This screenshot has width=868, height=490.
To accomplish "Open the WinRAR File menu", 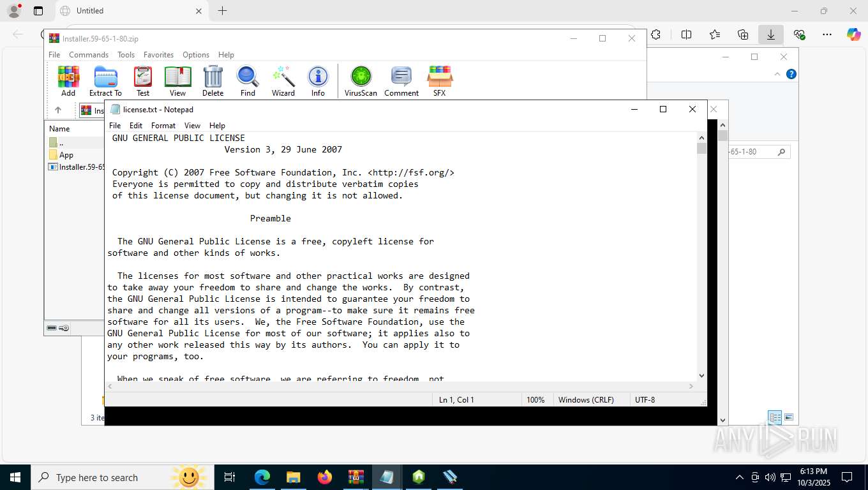I will [x=54, y=55].
